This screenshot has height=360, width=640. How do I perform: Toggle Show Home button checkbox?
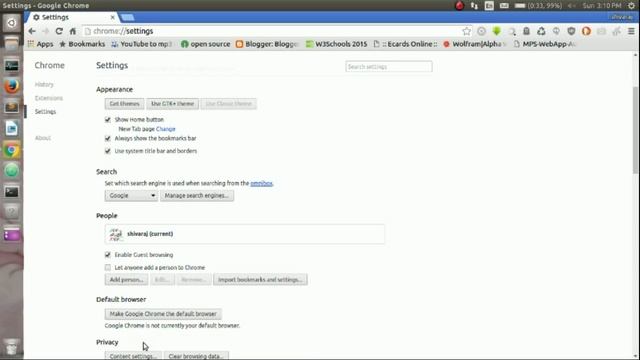(x=108, y=120)
